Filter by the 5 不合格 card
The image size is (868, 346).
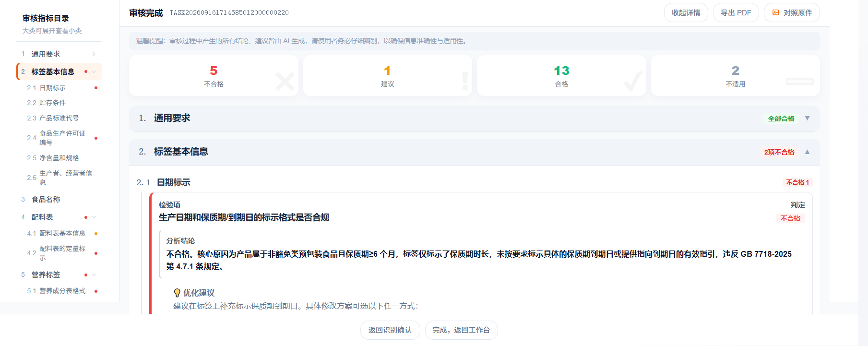coord(214,76)
